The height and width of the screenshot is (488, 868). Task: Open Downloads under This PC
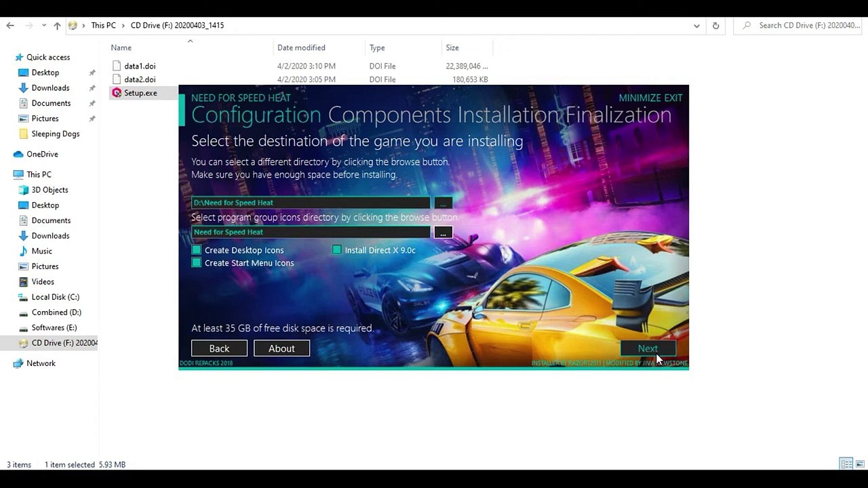[50, 236]
